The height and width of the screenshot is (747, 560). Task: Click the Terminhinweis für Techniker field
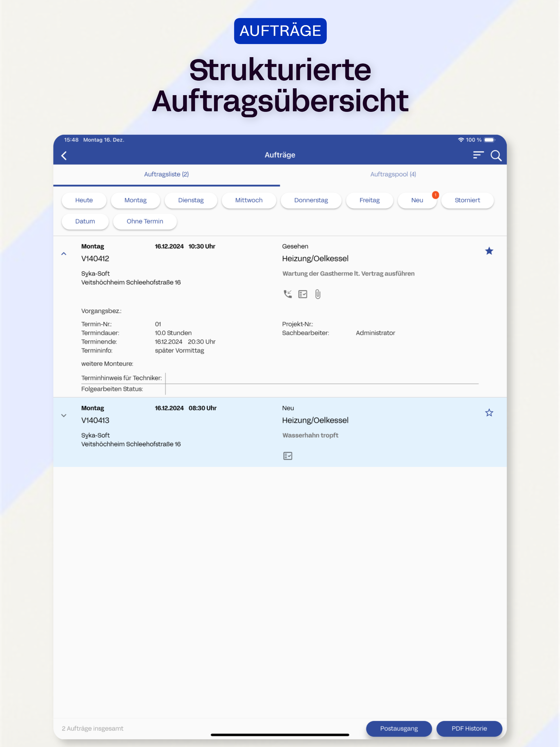click(322, 378)
